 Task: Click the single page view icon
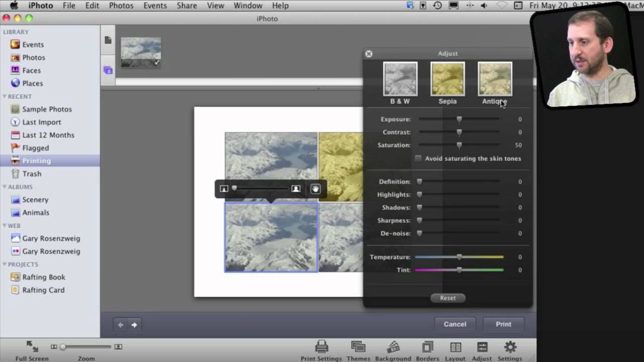pyautogui.click(x=108, y=40)
